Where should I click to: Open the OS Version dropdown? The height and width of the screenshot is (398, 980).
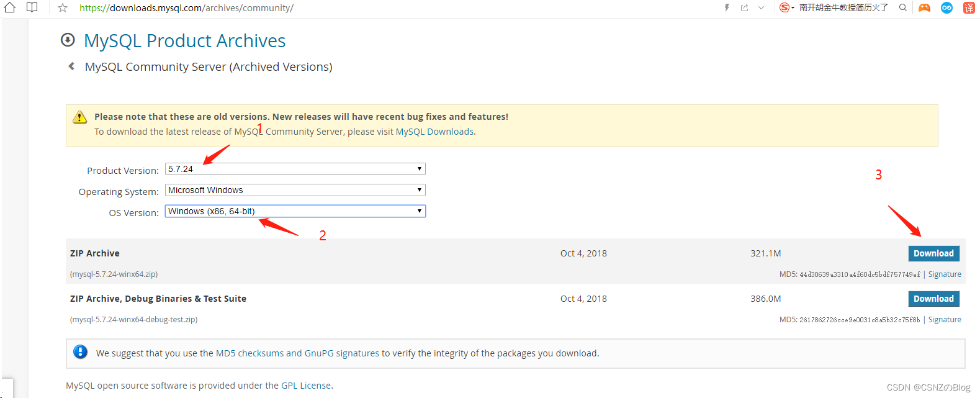[x=295, y=211]
